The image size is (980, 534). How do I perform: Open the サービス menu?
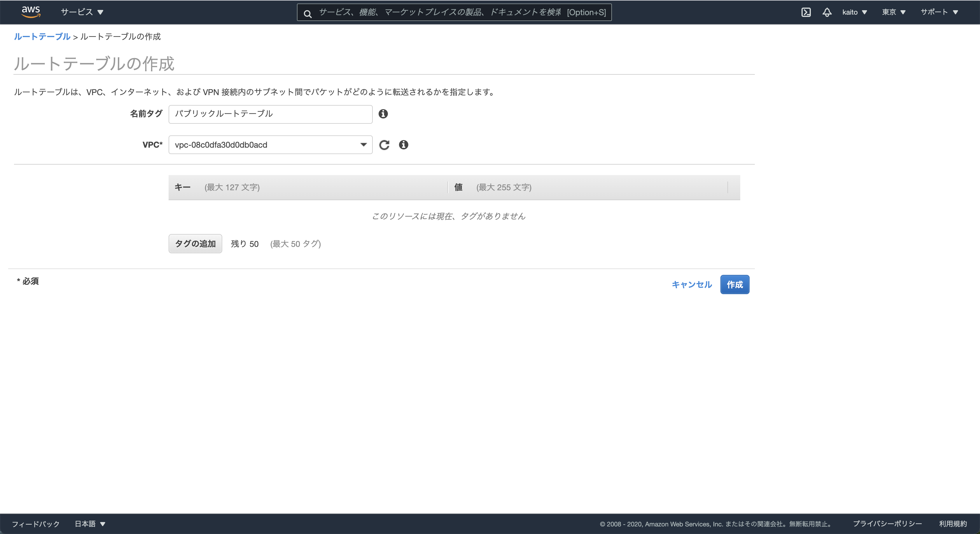pyautogui.click(x=82, y=12)
